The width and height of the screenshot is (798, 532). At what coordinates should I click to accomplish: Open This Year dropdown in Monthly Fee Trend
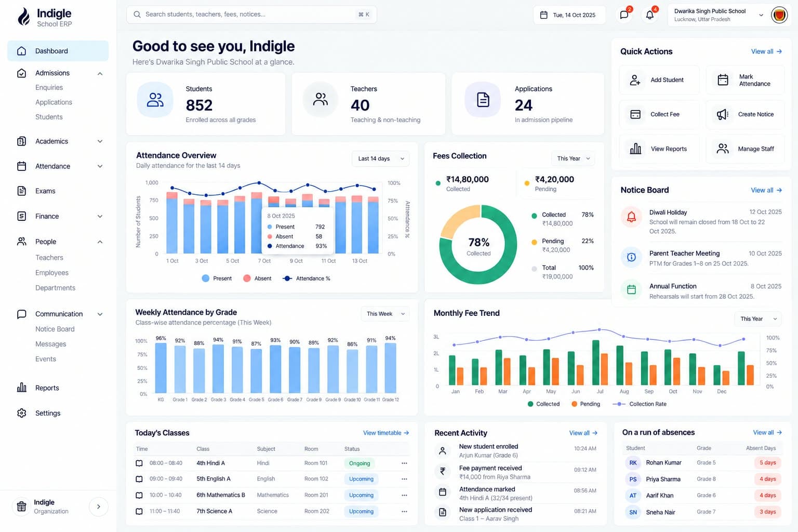click(x=758, y=319)
